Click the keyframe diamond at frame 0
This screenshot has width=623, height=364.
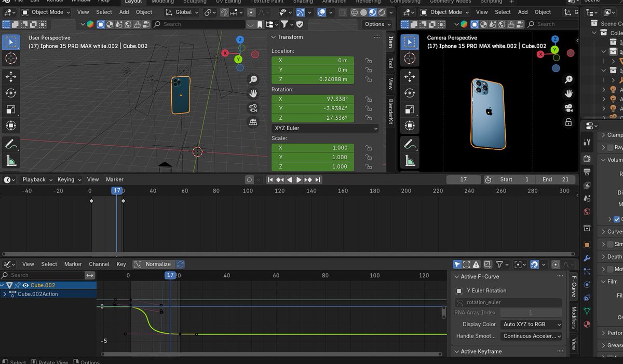(x=91, y=201)
